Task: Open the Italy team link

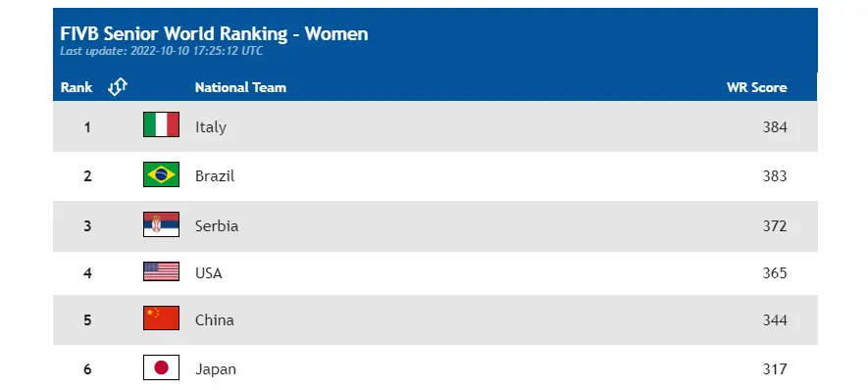Action: point(210,127)
